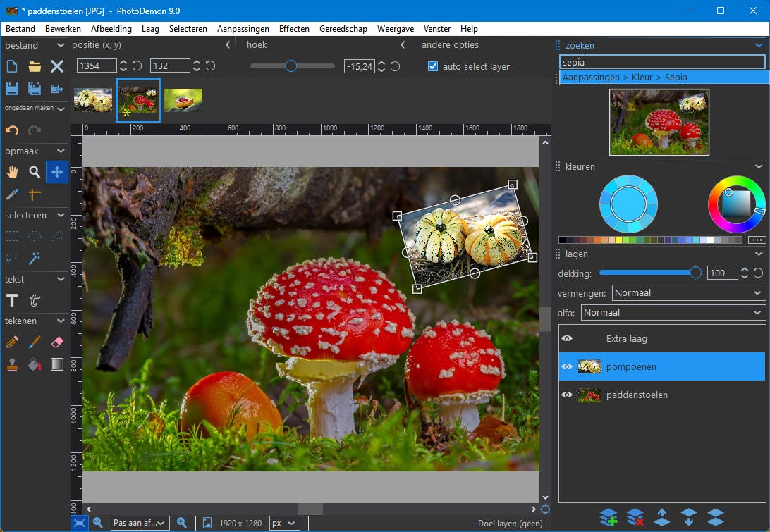Pick the paint bucket fill tool
This screenshot has height=532, width=770.
[34, 364]
